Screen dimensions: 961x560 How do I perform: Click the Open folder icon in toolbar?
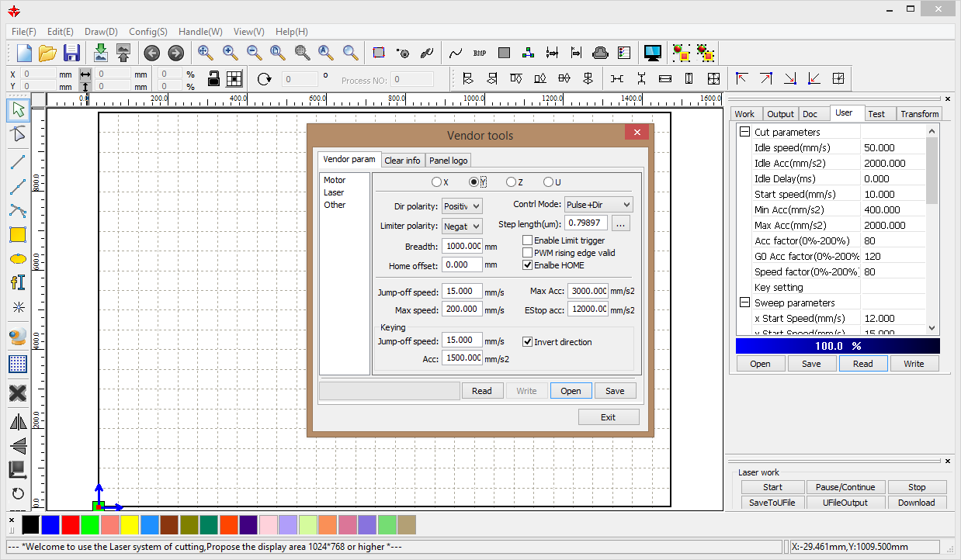point(48,53)
